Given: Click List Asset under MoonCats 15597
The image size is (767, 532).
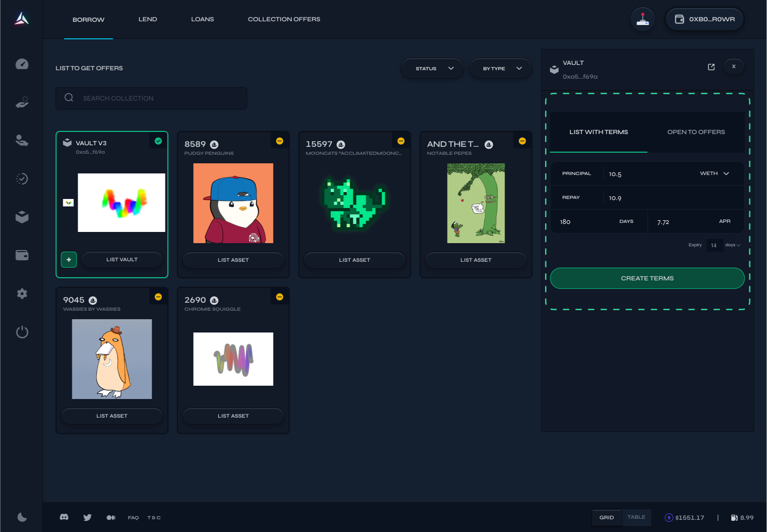Looking at the screenshot, I should (x=354, y=260).
